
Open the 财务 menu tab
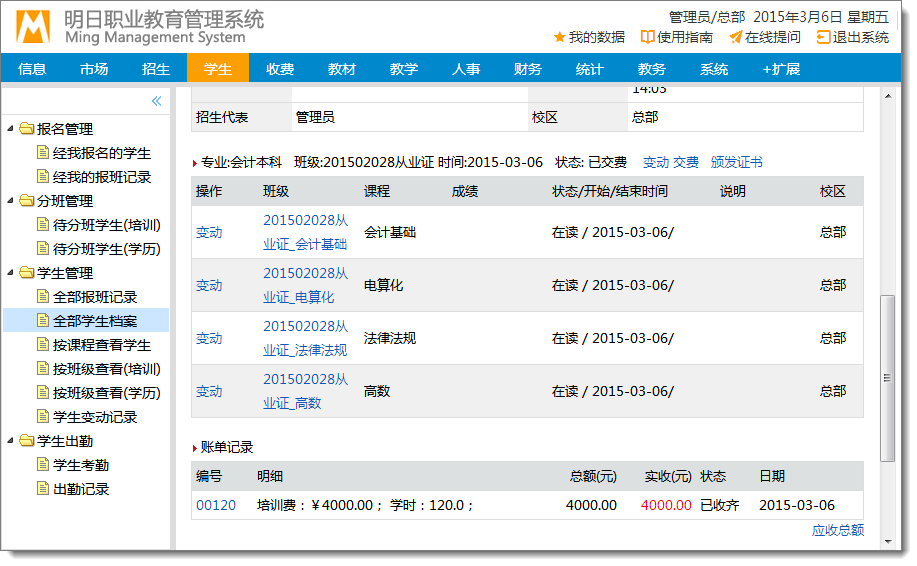[528, 69]
